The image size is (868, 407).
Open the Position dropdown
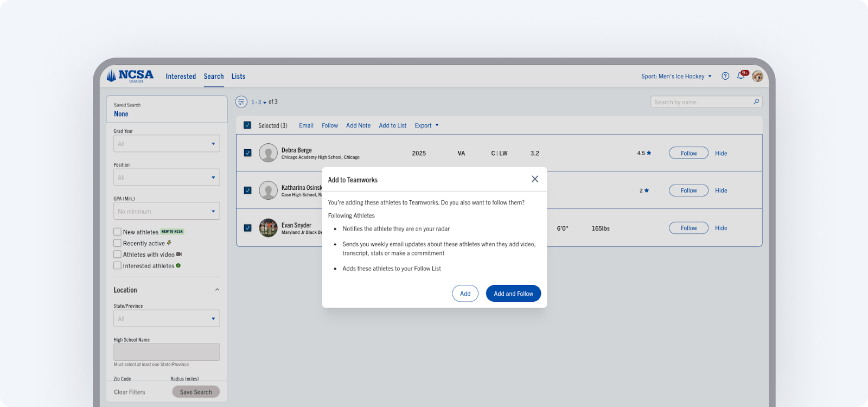pos(167,177)
